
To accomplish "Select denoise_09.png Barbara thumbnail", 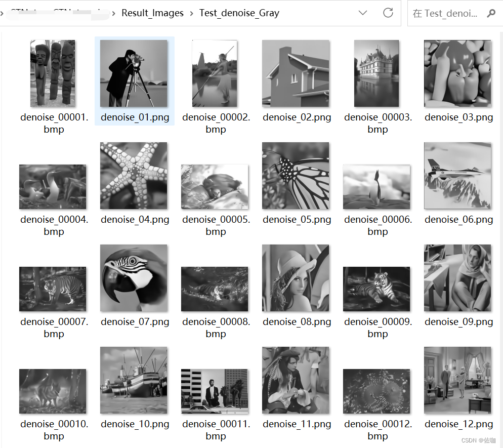I will (457, 278).
